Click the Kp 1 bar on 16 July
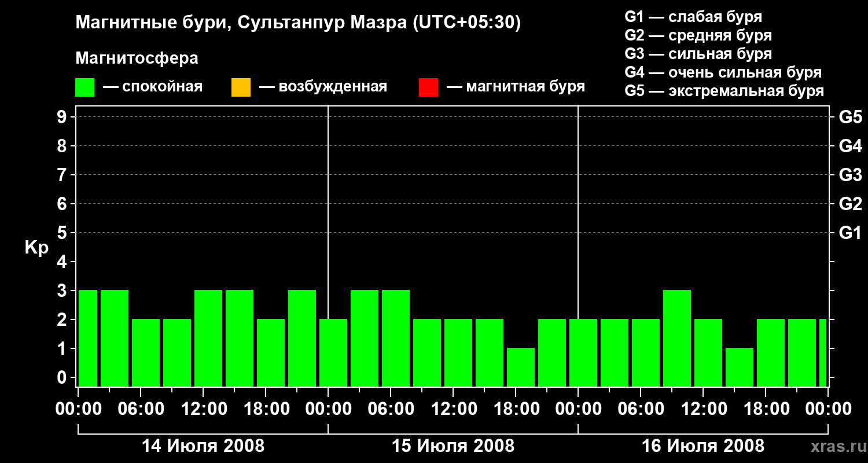The height and width of the screenshot is (463, 868). tap(740, 367)
